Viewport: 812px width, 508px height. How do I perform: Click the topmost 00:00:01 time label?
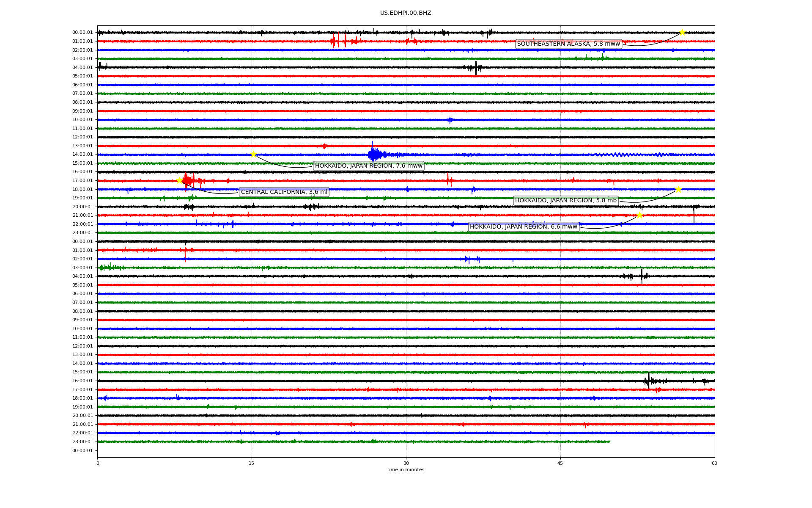click(x=82, y=33)
